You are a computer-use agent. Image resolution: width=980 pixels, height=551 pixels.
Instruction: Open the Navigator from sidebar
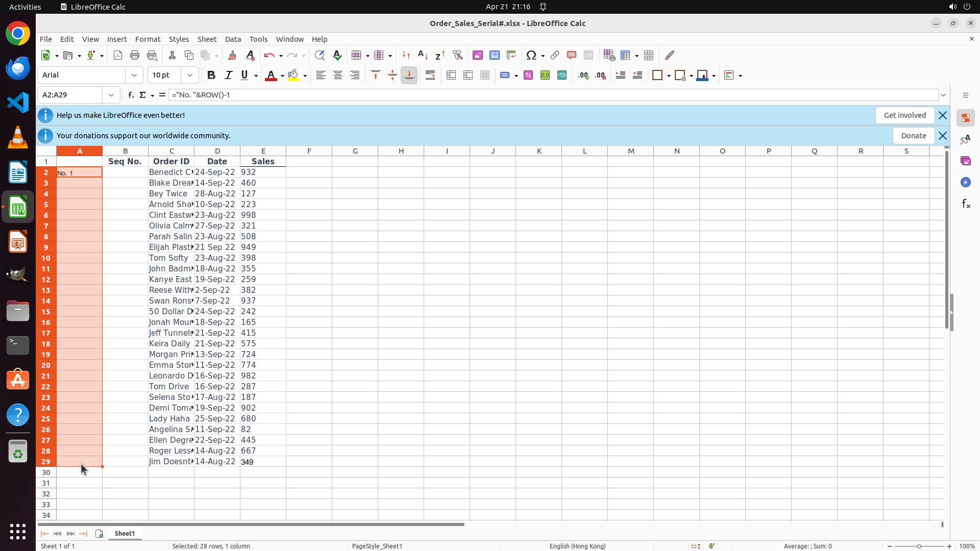[x=965, y=182]
